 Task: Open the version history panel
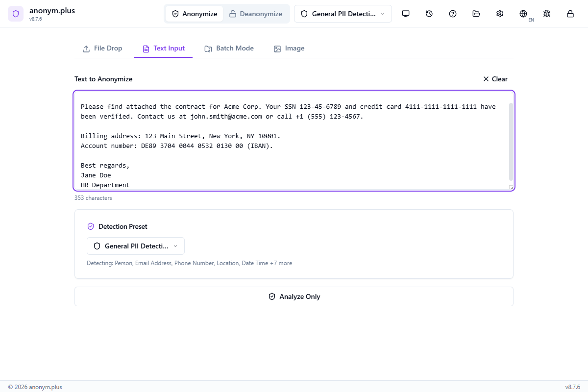429,14
